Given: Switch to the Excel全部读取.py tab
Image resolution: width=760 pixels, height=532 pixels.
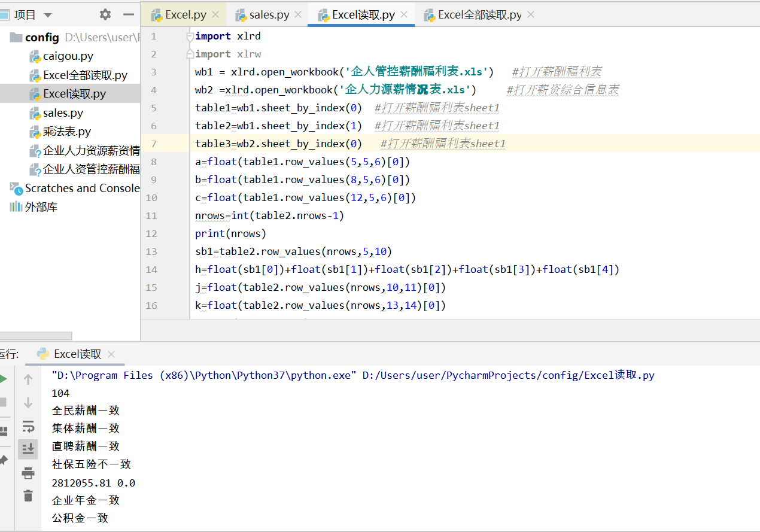Looking at the screenshot, I should [x=479, y=15].
